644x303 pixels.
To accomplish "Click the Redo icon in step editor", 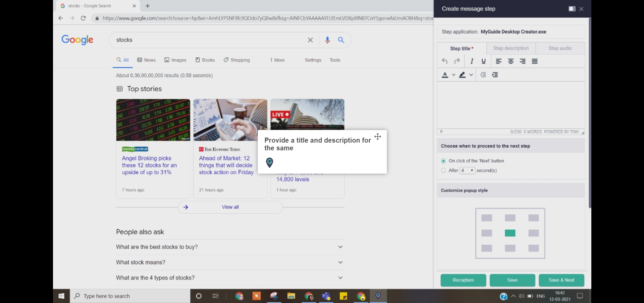I will [x=457, y=61].
